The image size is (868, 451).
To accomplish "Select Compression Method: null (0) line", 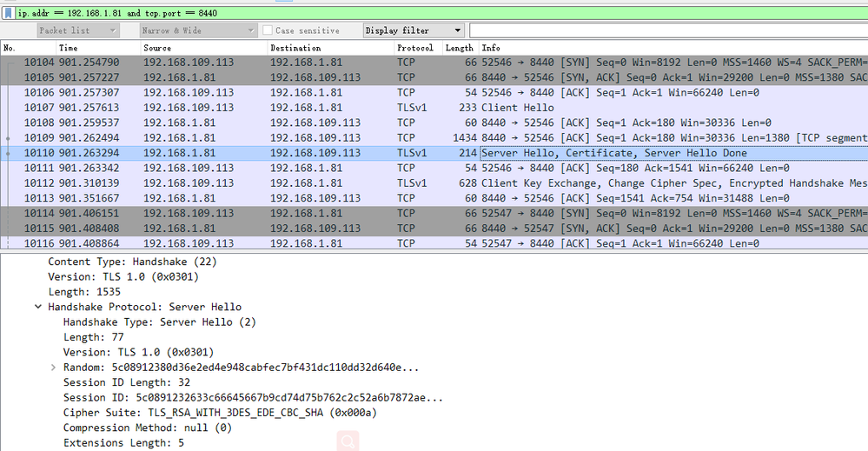I will (x=147, y=428).
